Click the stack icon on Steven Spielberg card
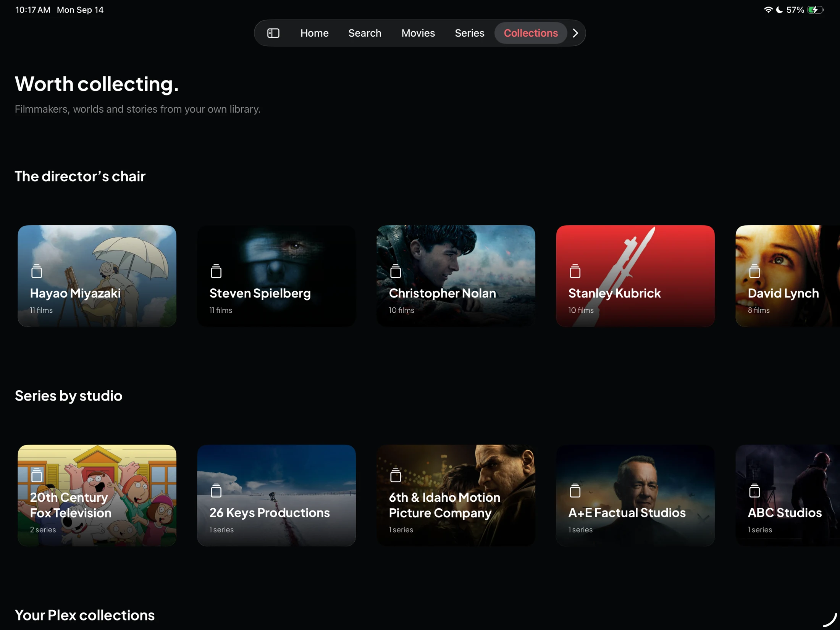The image size is (840, 630). pos(216,271)
